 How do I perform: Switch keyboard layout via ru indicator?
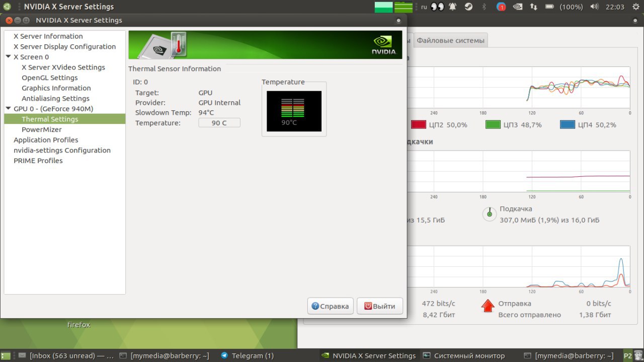424,7
